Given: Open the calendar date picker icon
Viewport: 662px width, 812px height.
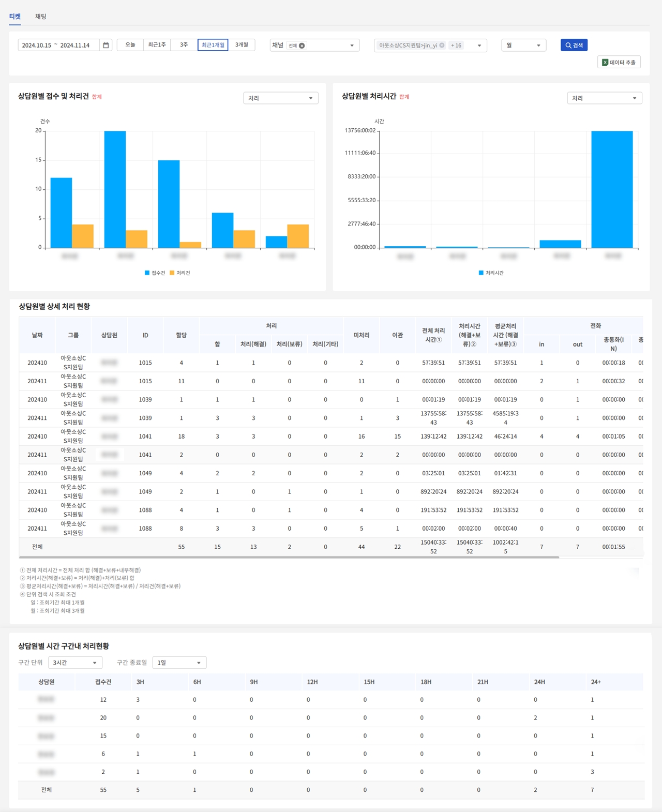Looking at the screenshot, I should 106,46.
